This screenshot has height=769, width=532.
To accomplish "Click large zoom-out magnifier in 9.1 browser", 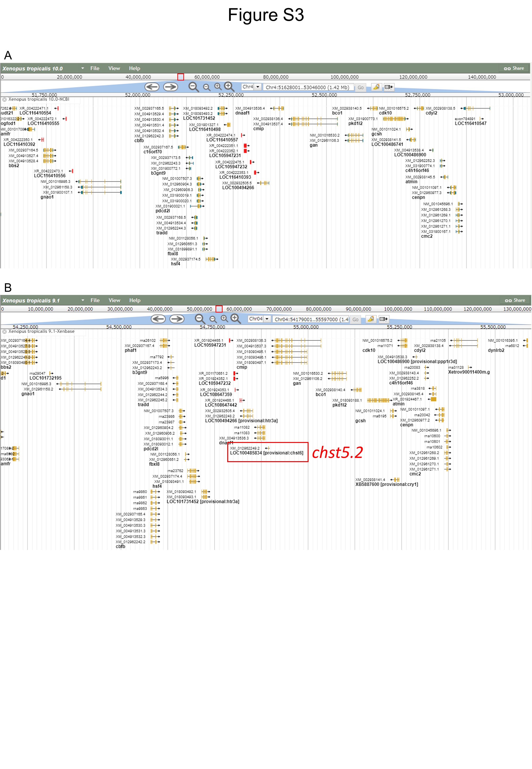I will (200, 319).
